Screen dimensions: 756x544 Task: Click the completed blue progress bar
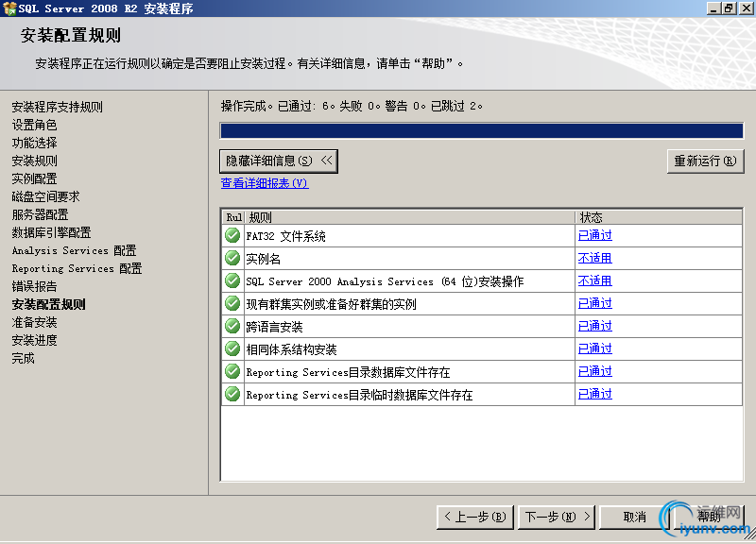click(x=481, y=130)
